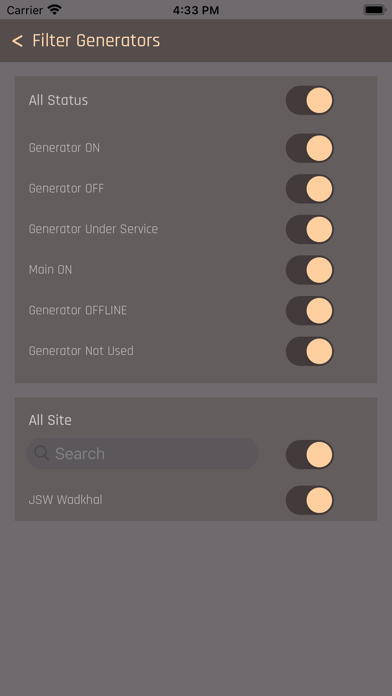Switch off the Main ON filter
This screenshot has width=392, height=696.
[x=309, y=270]
